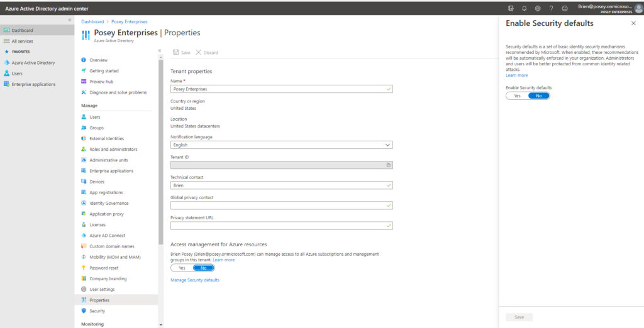Click the Save disk icon in toolbar

[176, 52]
